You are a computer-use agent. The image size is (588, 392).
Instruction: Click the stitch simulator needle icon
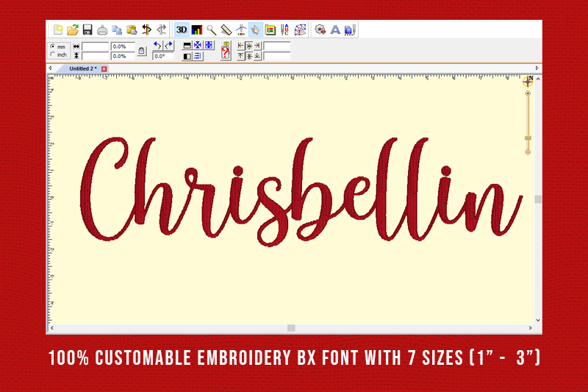click(241, 29)
